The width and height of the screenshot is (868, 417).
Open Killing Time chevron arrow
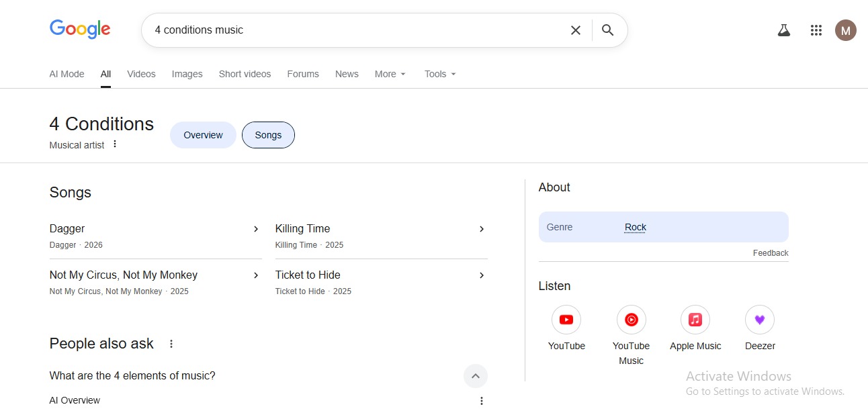[482, 229]
